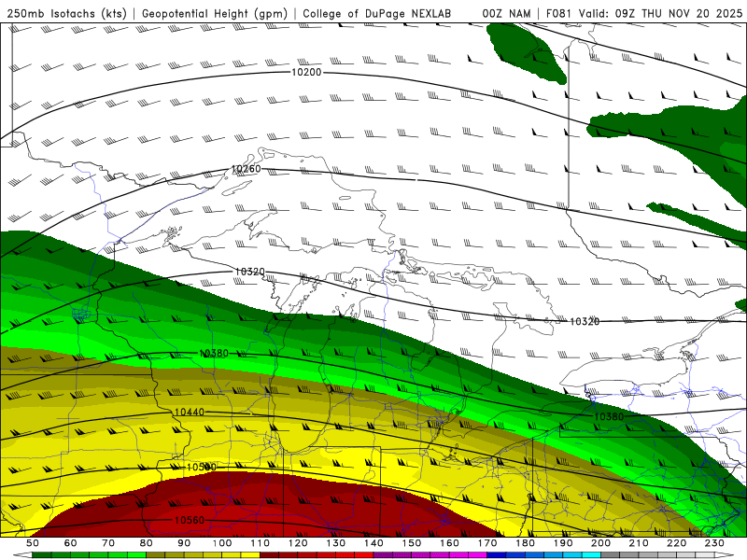Click the 130 value on the color scale
This screenshot has height=560, width=747.
[336, 543]
